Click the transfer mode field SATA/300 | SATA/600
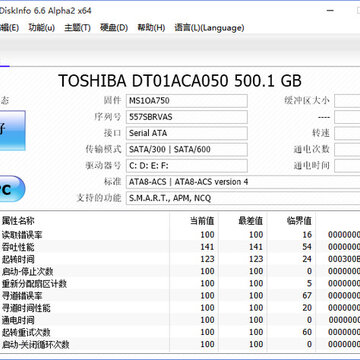Viewport: 360px width, 360px height. coord(187,149)
